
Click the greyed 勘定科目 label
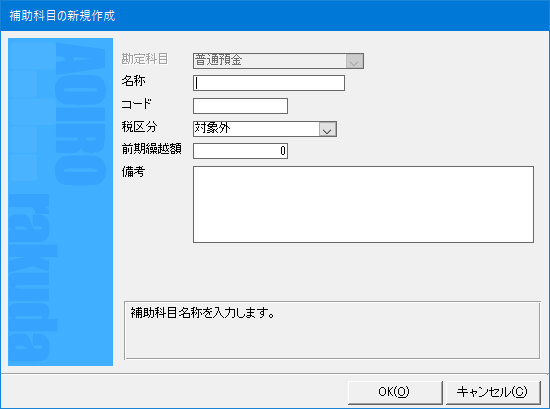145,59
